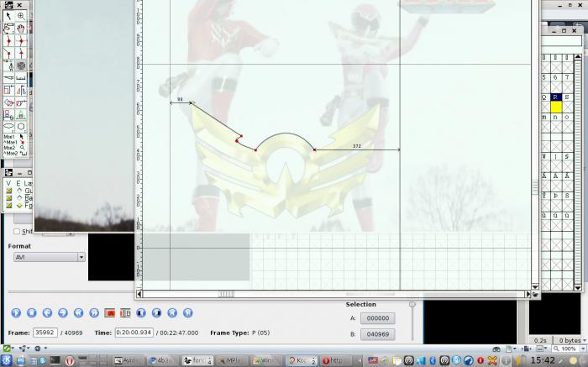Image resolution: width=588 pixels, height=367 pixels.
Task: Click the Frame number field 35992
Action: click(x=45, y=333)
